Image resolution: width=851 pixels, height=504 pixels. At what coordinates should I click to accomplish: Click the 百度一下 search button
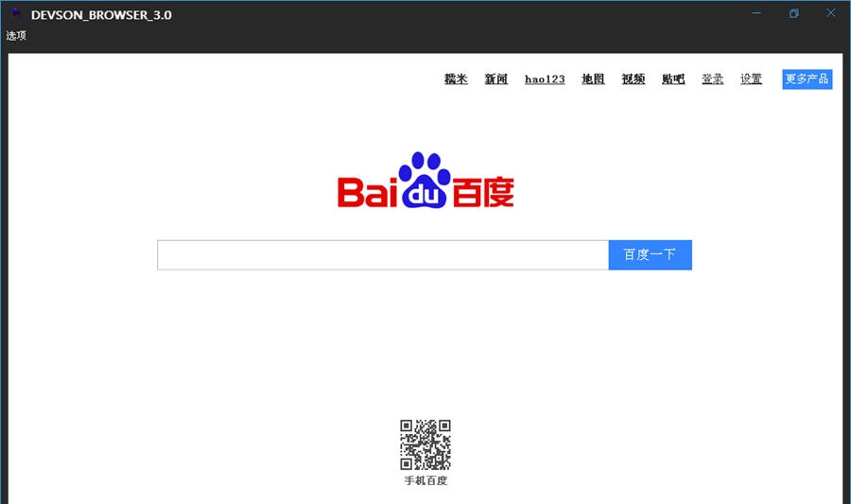(651, 255)
